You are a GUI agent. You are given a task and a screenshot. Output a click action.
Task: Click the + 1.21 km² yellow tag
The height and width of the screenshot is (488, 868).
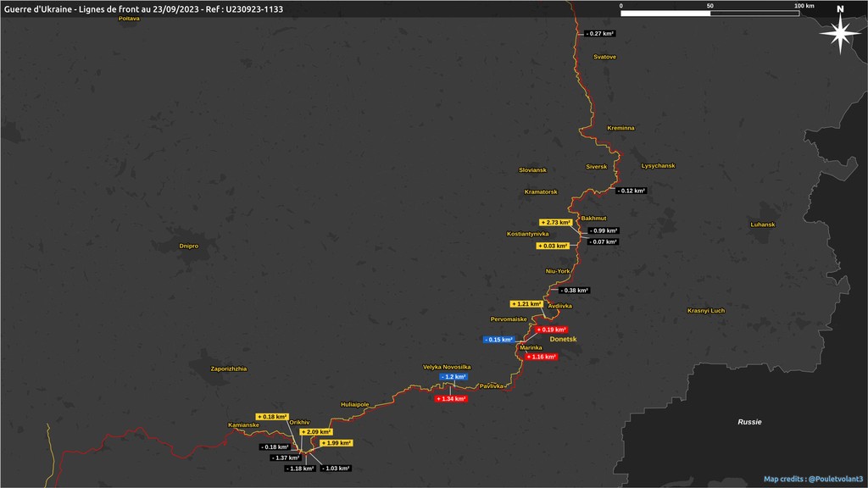point(526,304)
